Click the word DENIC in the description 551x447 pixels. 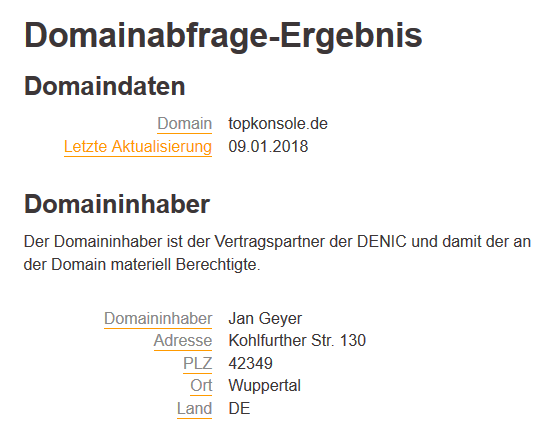(382, 242)
